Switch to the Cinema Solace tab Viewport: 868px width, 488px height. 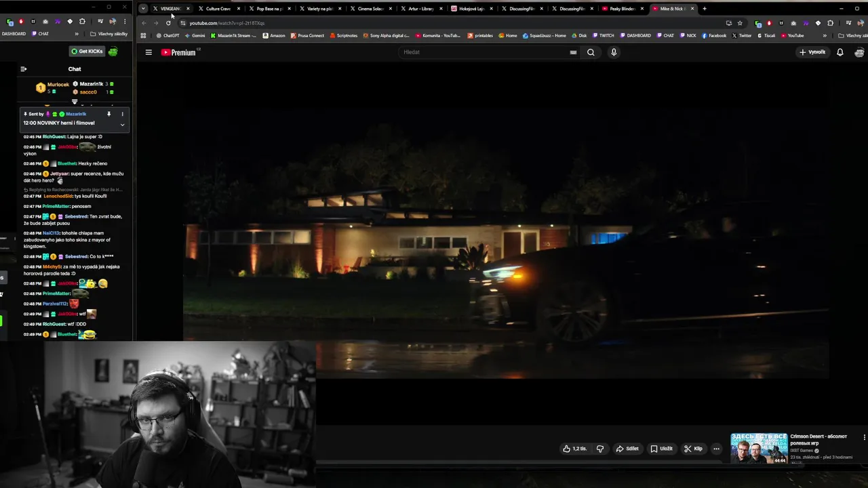pos(371,9)
